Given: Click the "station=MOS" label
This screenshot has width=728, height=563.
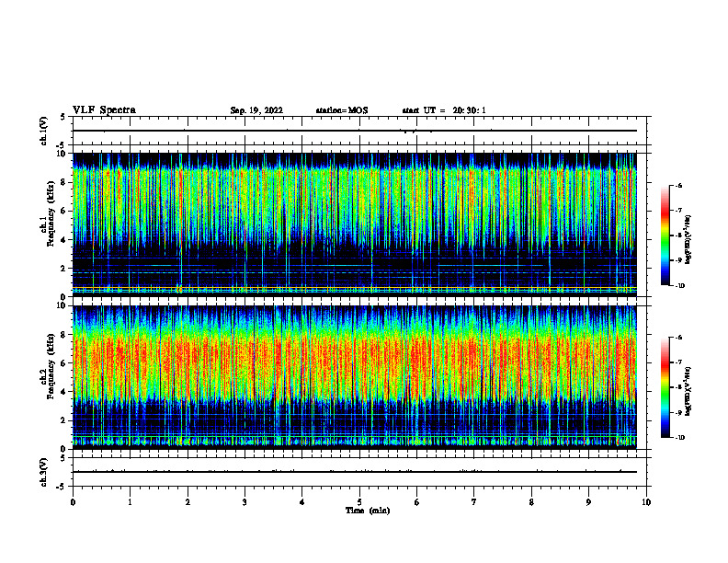Looking at the screenshot, I should pyautogui.click(x=342, y=110).
